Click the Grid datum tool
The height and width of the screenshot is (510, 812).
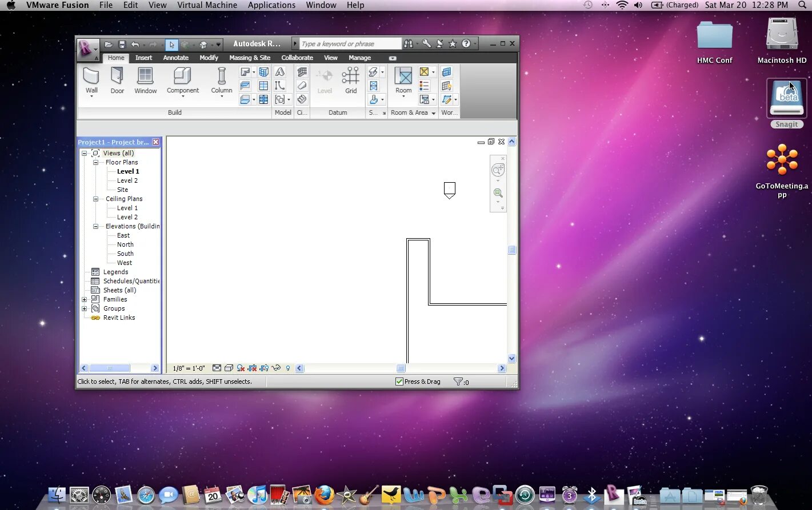tap(350, 81)
